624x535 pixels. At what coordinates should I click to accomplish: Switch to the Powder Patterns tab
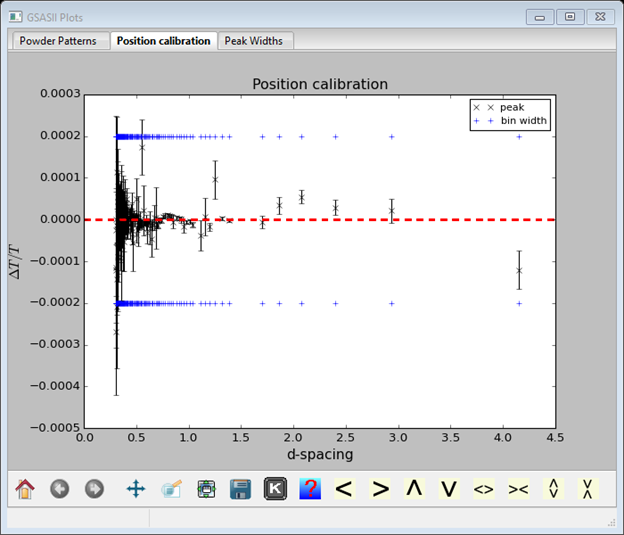pyautogui.click(x=58, y=41)
